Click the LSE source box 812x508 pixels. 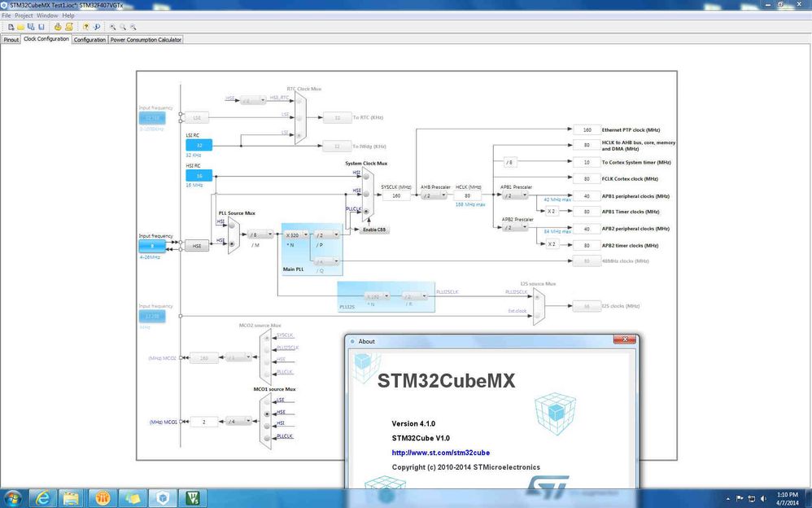pos(197,118)
